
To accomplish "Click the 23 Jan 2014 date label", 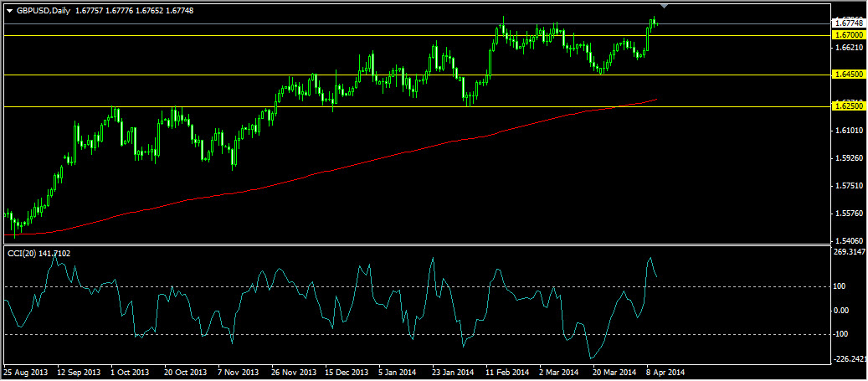I will coord(454,372).
